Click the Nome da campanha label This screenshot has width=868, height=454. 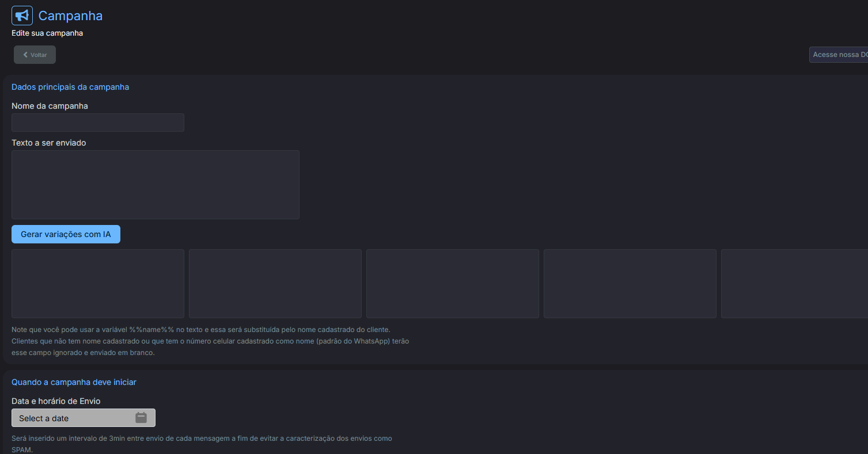click(50, 106)
